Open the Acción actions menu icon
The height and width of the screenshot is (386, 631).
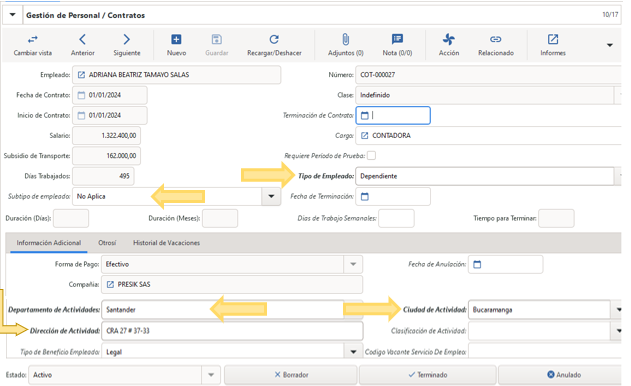[449, 39]
